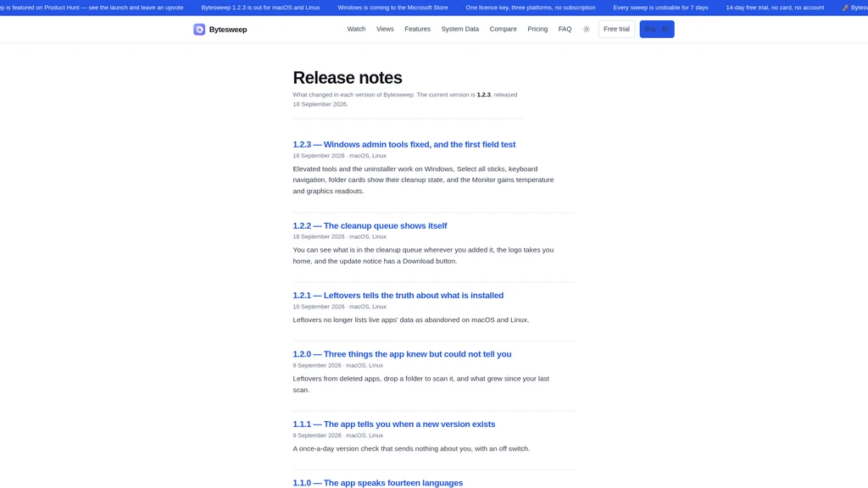
Task: Click 'A once-a-day version check' description
Action: tap(411, 449)
